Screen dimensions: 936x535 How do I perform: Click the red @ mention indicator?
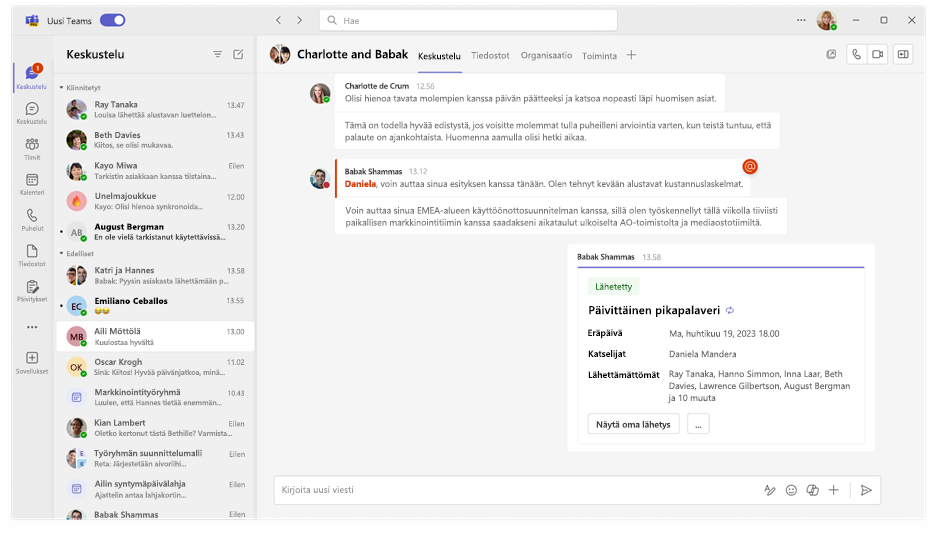click(750, 167)
